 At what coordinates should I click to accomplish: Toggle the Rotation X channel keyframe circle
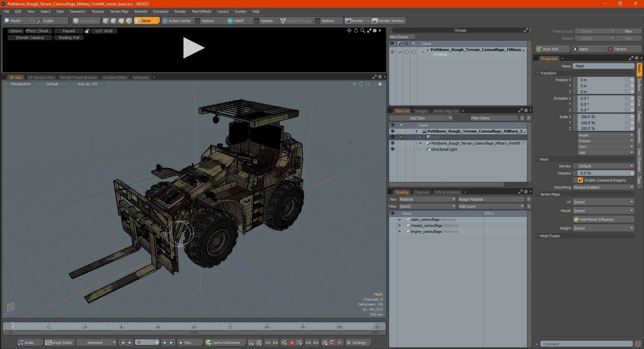575,98
